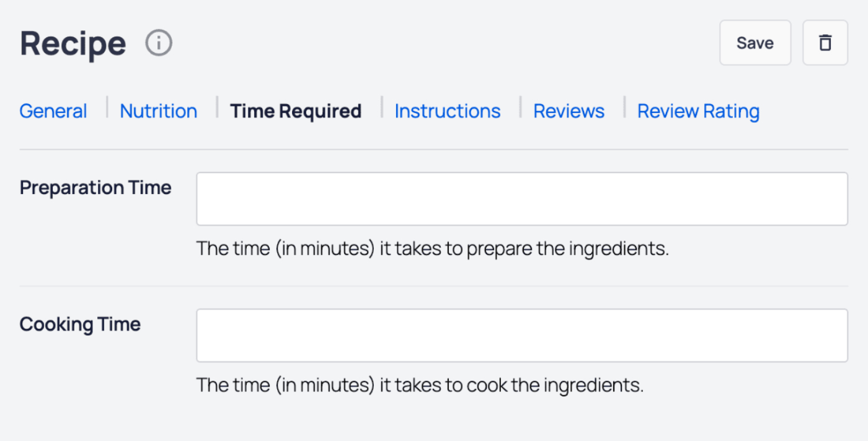View the Instructions tab
This screenshot has width=868, height=441.
click(448, 110)
